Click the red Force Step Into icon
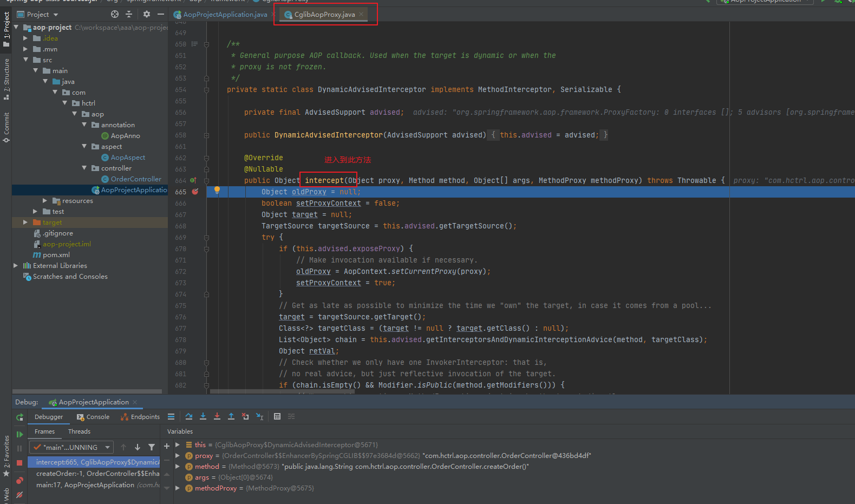Viewport: 855px width, 504px height. [x=217, y=416]
